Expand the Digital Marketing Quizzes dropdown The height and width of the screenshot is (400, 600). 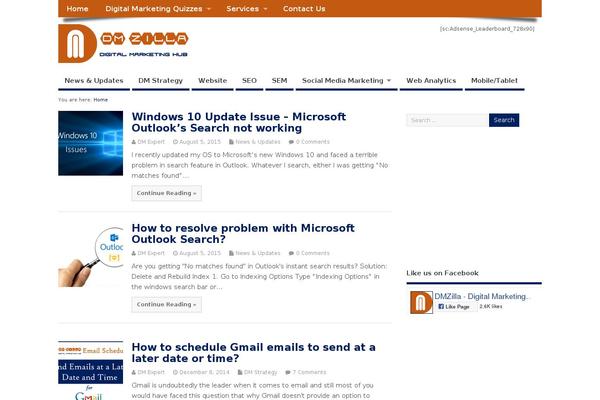click(158, 8)
